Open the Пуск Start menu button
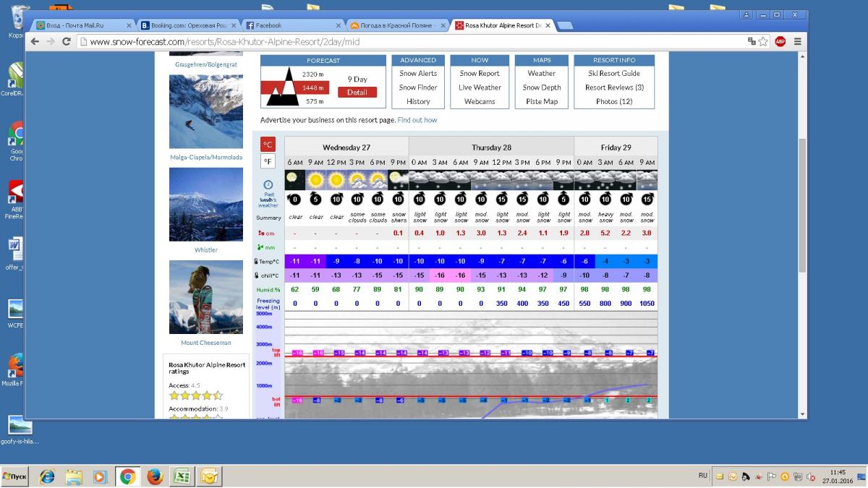Viewport: 868px width, 488px height. point(16,476)
